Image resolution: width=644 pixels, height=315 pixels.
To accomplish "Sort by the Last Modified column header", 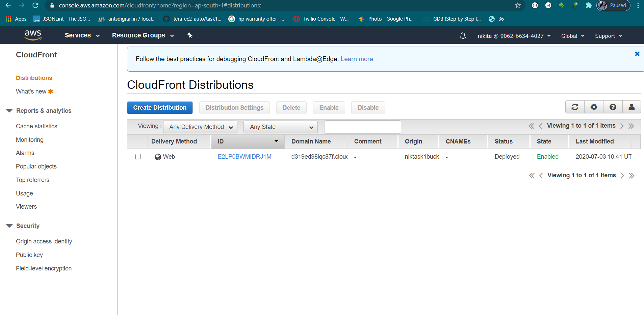I will (x=600, y=141).
